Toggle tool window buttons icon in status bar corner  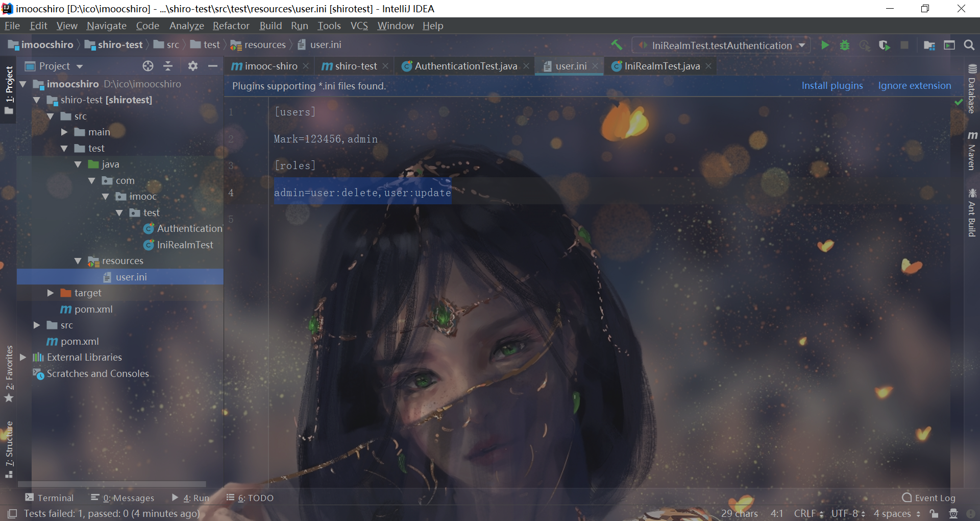point(12,513)
